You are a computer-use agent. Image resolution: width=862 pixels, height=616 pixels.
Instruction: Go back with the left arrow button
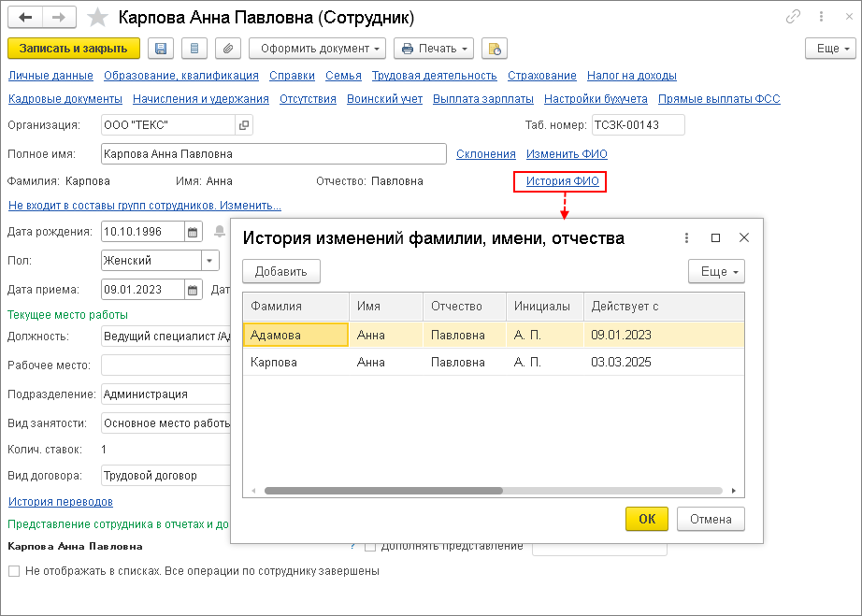[x=25, y=18]
